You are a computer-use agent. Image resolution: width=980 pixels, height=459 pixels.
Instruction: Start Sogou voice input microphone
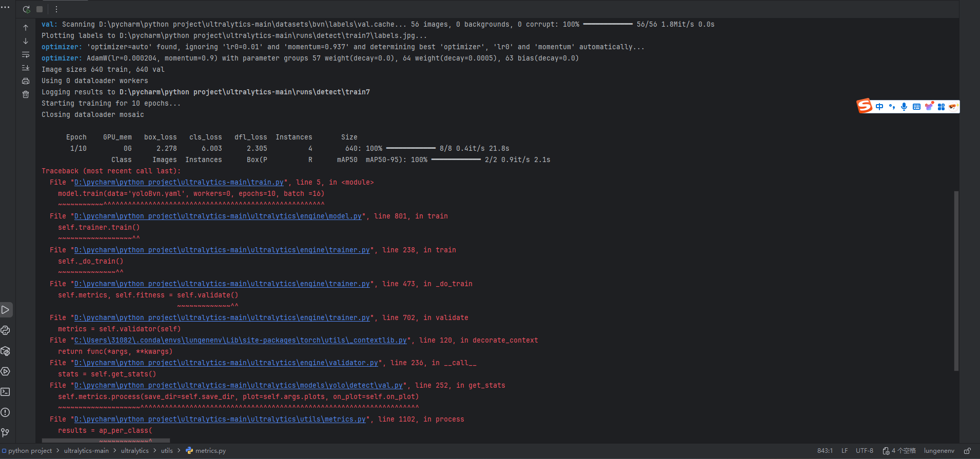point(904,107)
